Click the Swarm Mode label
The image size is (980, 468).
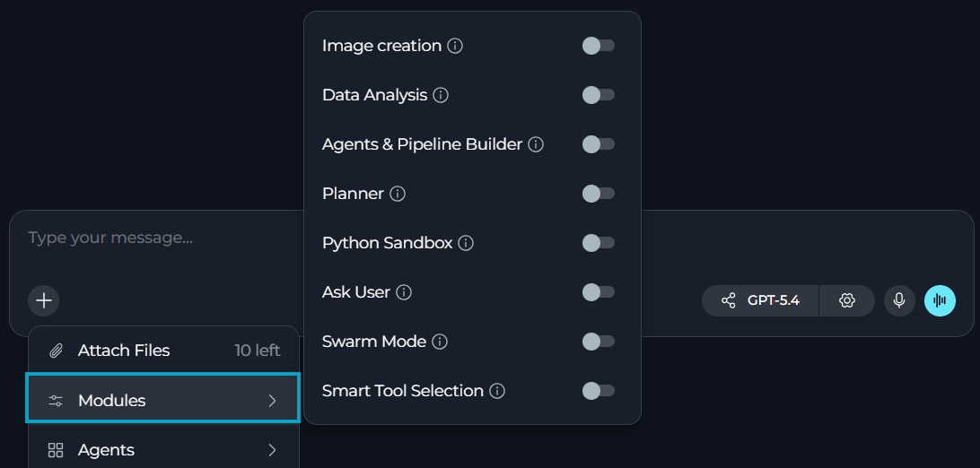pyautogui.click(x=373, y=342)
